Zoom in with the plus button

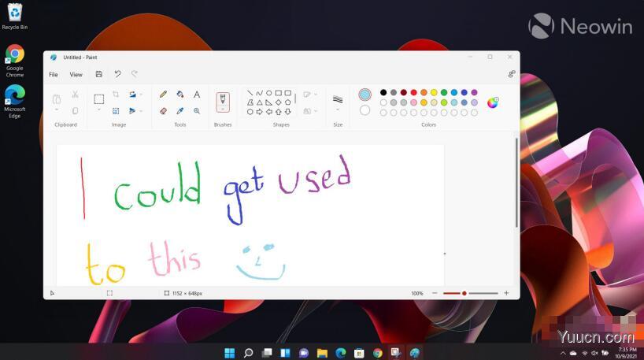click(x=506, y=293)
